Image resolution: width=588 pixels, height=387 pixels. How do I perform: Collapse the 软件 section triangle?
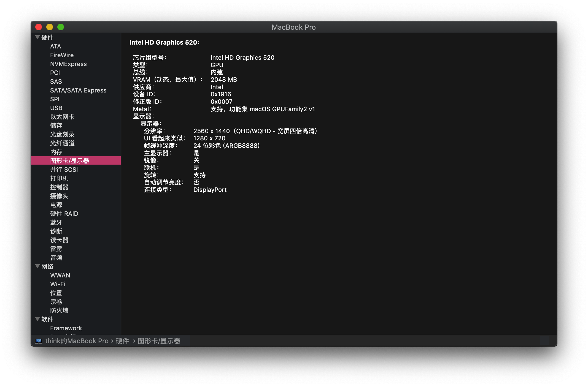click(x=37, y=319)
